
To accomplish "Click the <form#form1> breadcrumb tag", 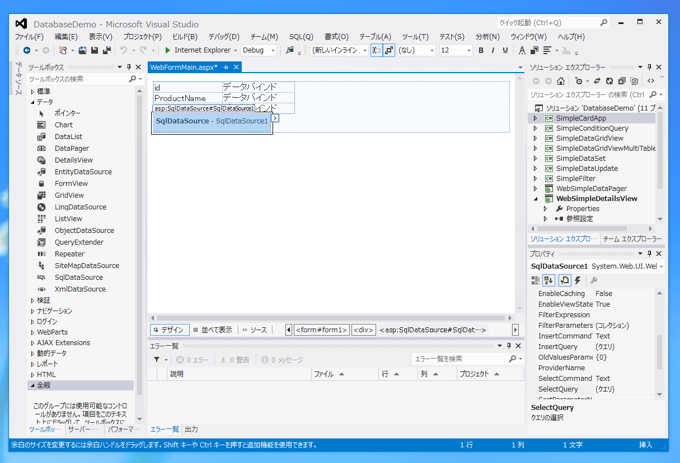I will tap(321, 330).
